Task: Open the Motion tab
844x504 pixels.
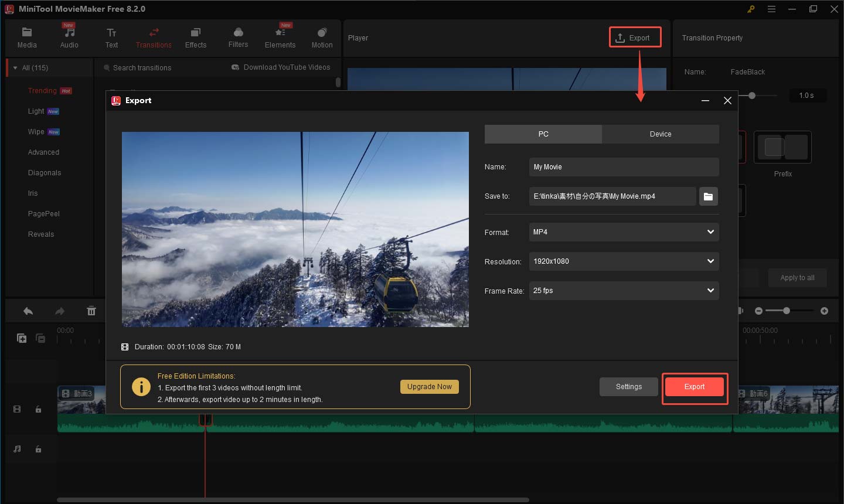Action: [x=322, y=38]
